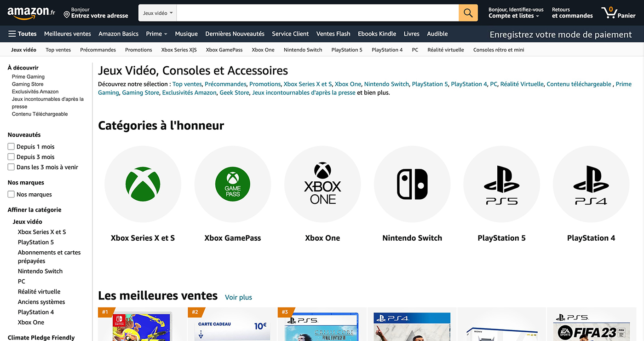Image resolution: width=644 pixels, height=341 pixels.
Task: Click the PS4 logo category circle
Action: (x=591, y=184)
